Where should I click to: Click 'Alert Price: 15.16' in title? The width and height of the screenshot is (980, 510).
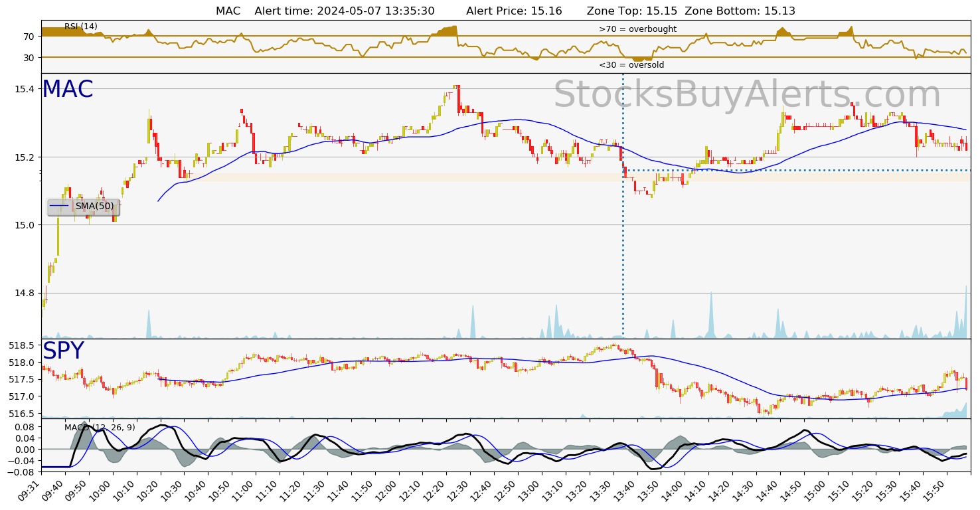pyautogui.click(x=514, y=11)
